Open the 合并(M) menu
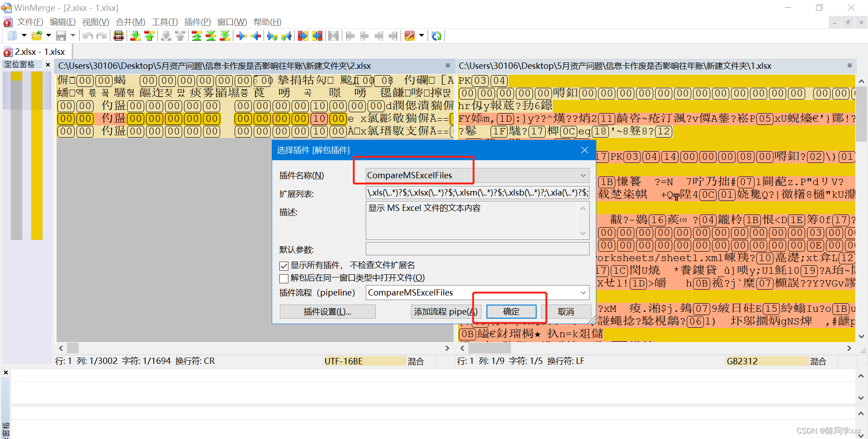 point(130,22)
